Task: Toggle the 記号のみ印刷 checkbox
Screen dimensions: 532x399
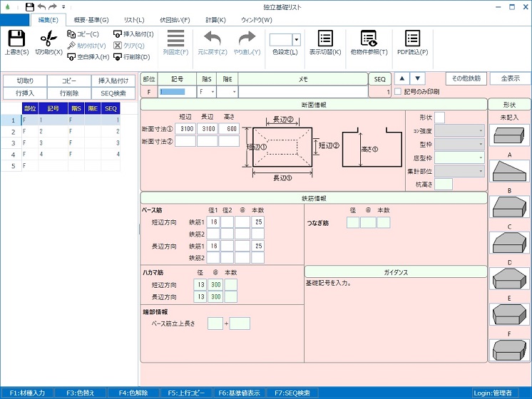Action: tap(398, 91)
